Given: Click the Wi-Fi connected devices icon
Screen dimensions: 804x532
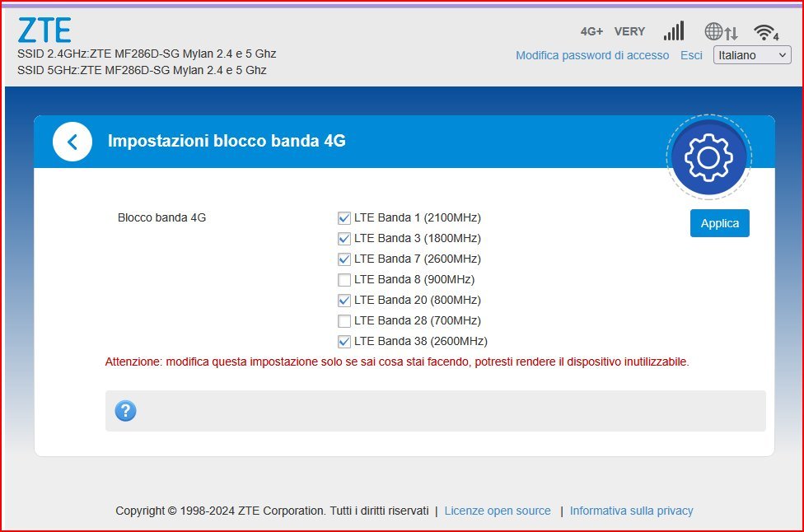Looking at the screenshot, I should [x=766, y=32].
